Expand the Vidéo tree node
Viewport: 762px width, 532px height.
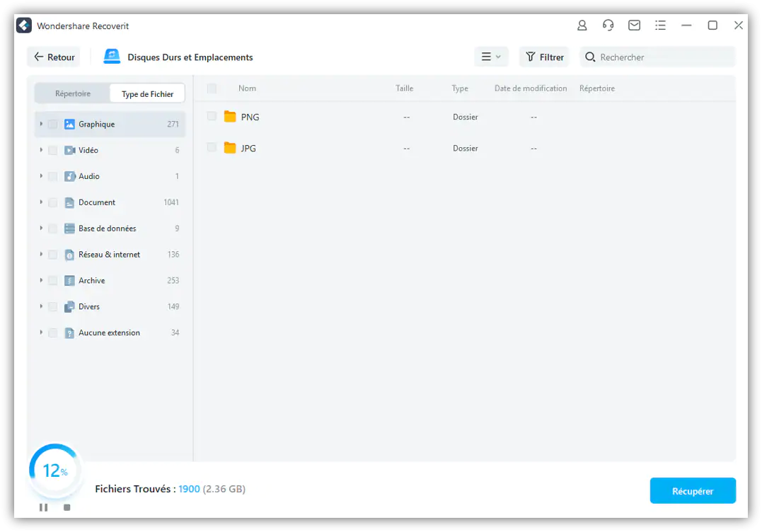click(41, 150)
